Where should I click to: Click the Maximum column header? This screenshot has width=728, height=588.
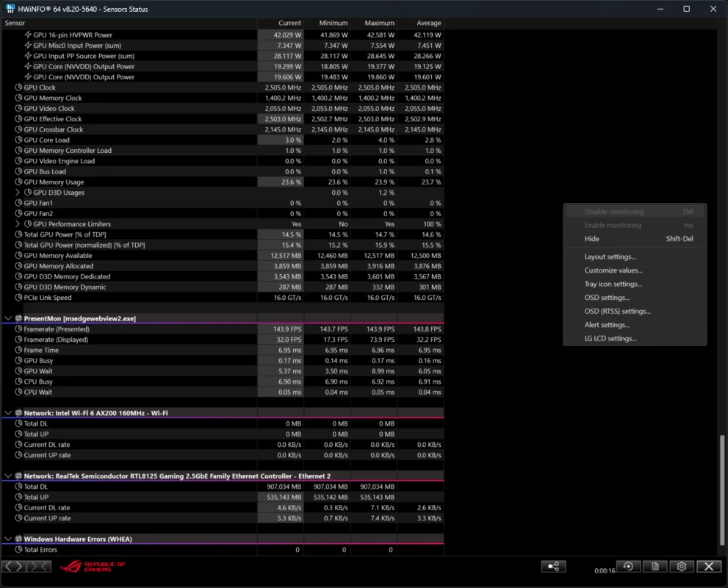point(374,23)
